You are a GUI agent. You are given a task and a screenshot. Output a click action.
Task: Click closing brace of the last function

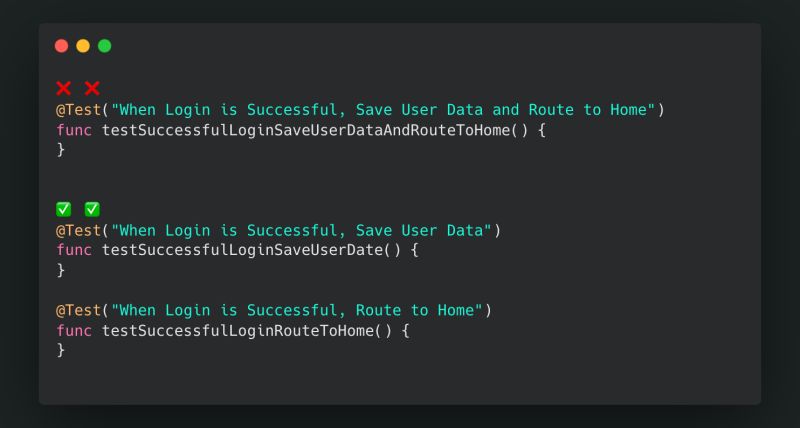60,350
